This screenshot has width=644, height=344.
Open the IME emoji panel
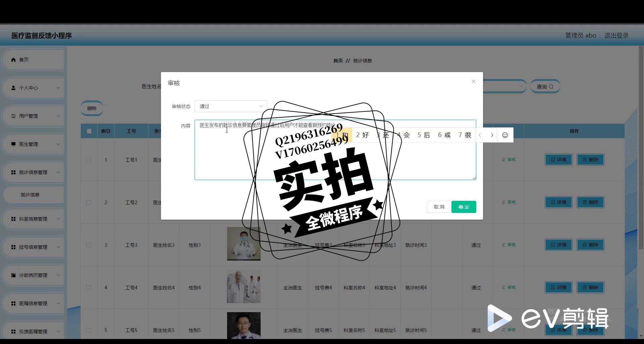(x=505, y=135)
